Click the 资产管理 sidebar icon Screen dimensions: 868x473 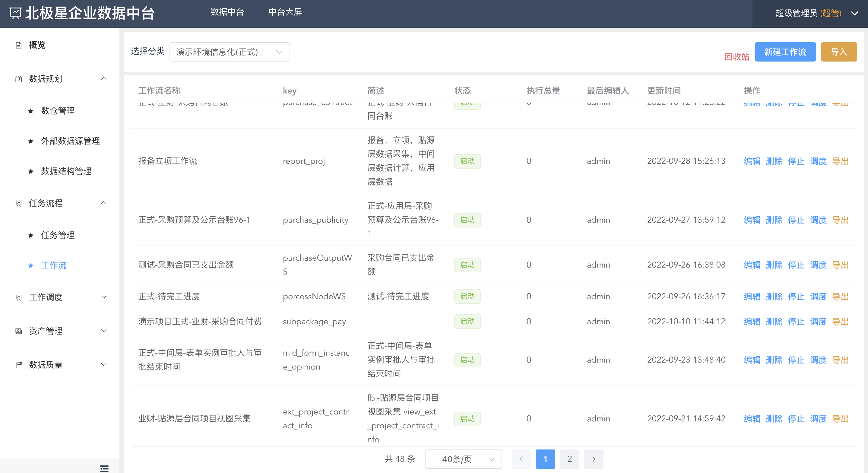(19, 331)
